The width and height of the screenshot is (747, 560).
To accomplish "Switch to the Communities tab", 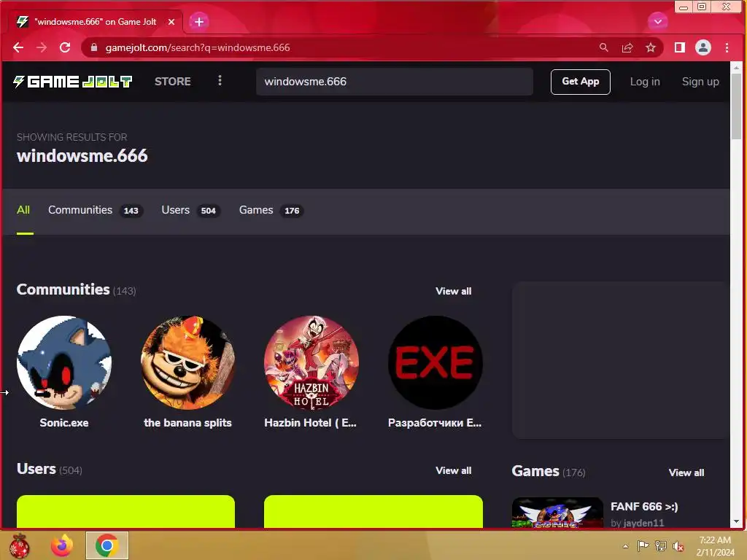I will click(x=96, y=210).
